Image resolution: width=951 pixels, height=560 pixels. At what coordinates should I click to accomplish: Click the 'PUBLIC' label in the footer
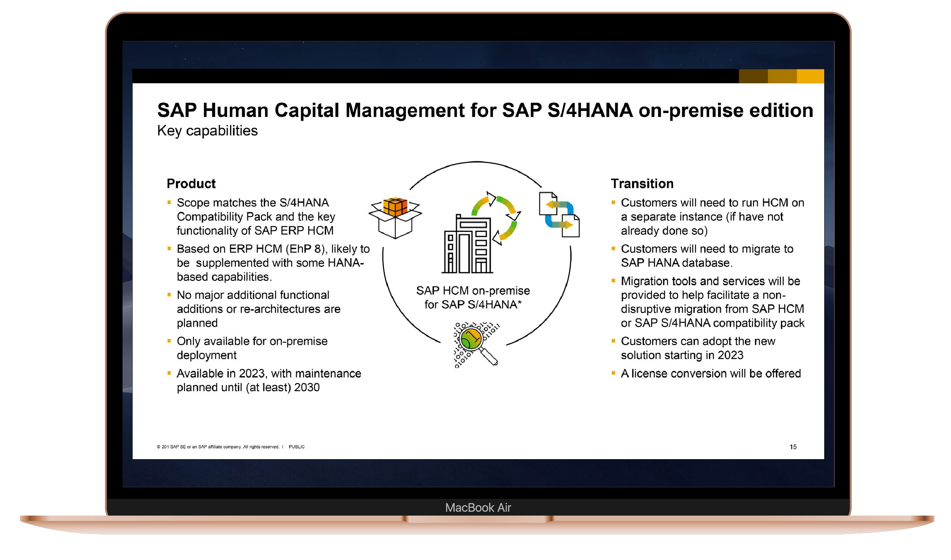tap(297, 446)
